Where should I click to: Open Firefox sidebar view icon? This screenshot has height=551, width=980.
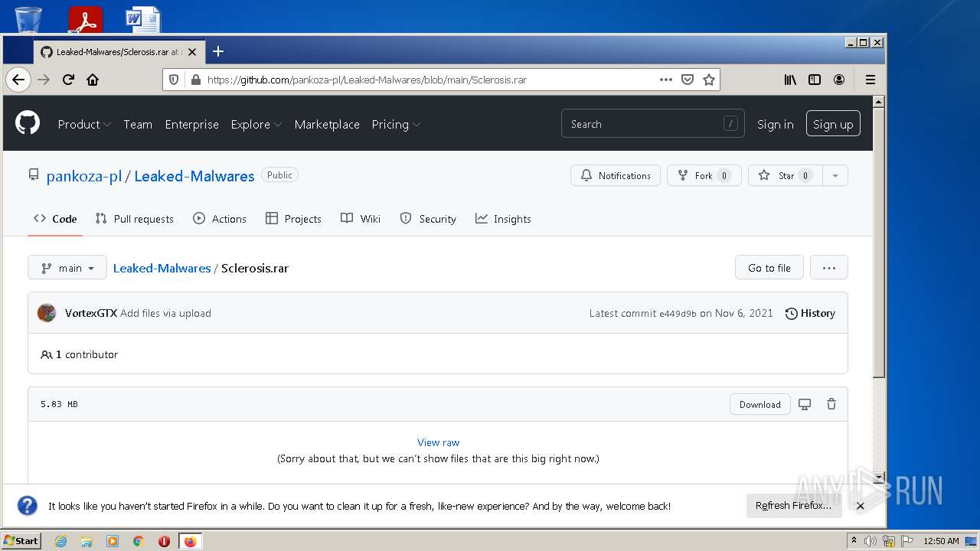pos(815,80)
